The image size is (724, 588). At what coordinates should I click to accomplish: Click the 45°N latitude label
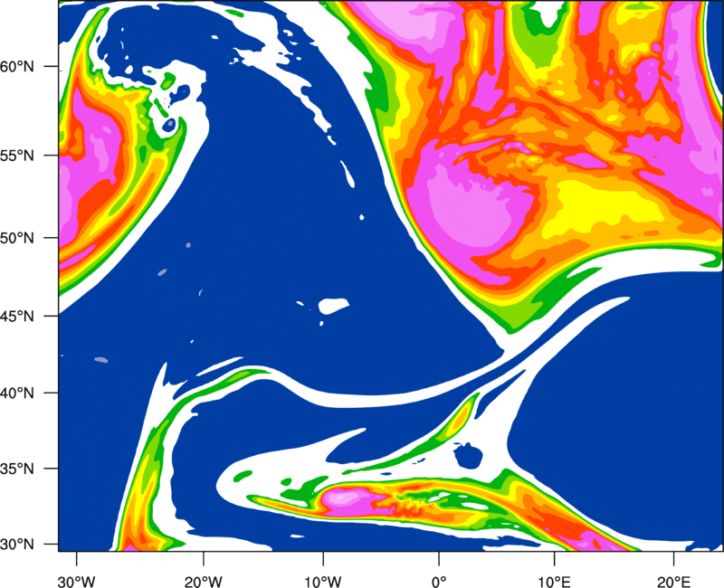tap(17, 317)
